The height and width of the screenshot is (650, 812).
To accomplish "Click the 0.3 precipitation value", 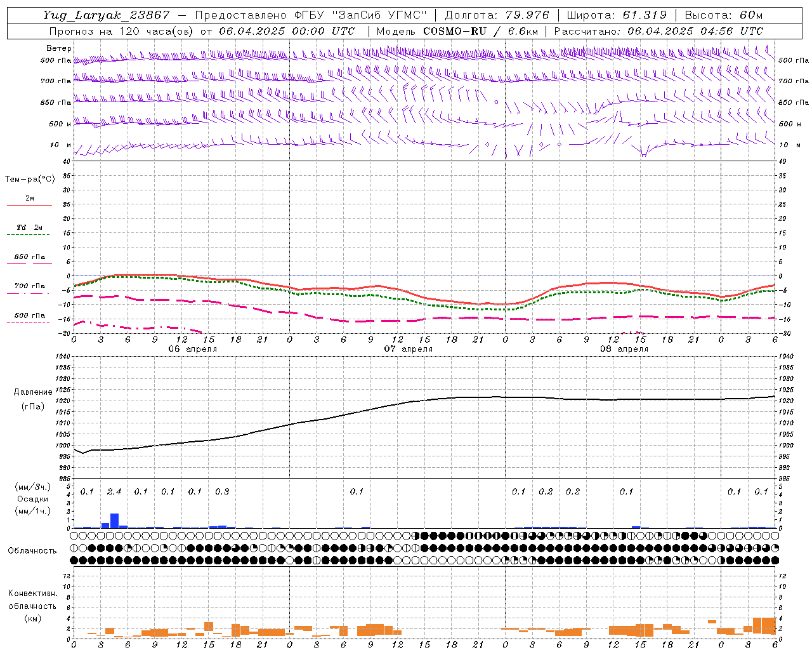I will (222, 492).
